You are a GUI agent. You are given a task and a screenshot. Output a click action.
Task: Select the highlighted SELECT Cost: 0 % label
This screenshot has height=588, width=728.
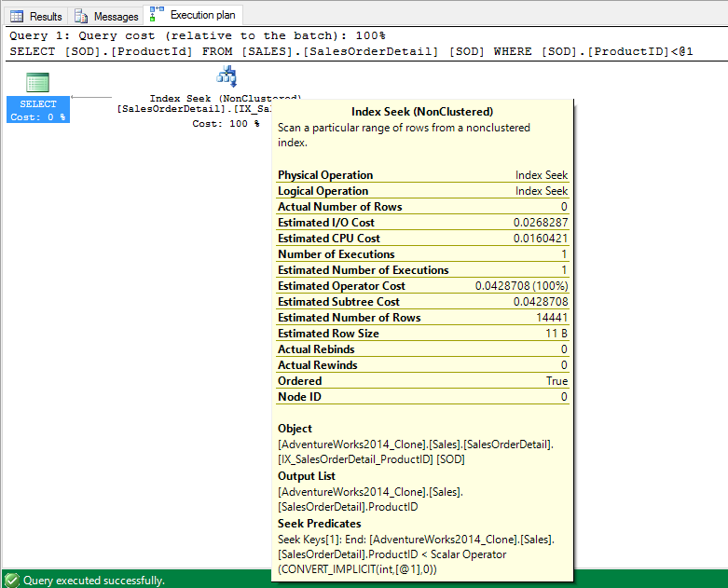pos(38,110)
